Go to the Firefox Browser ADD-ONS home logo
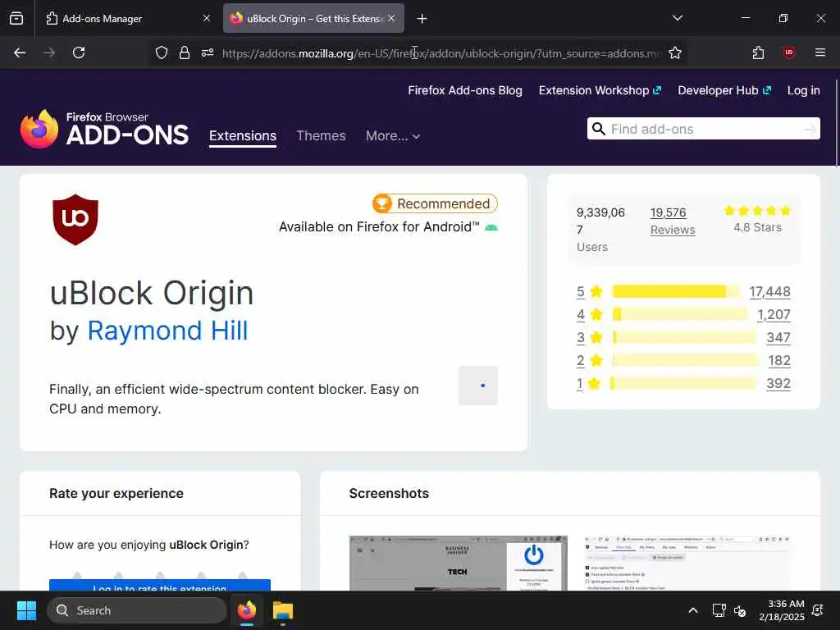 [x=104, y=129]
